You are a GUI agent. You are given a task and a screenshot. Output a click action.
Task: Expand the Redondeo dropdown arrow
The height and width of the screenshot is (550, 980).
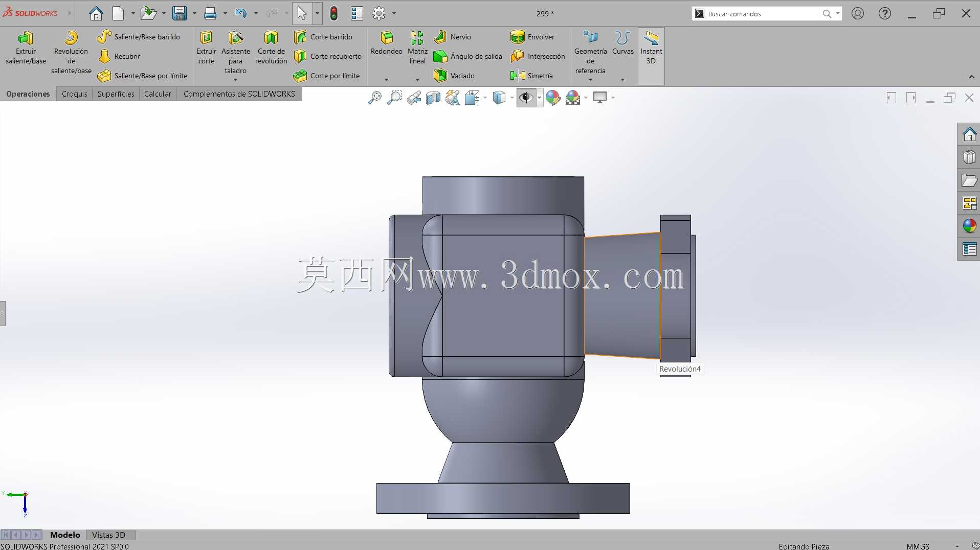click(x=386, y=80)
